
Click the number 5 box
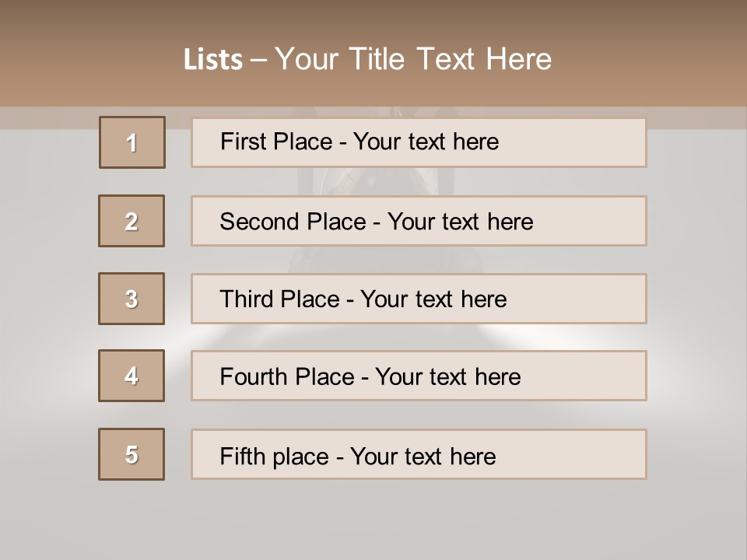(x=132, y=454)
